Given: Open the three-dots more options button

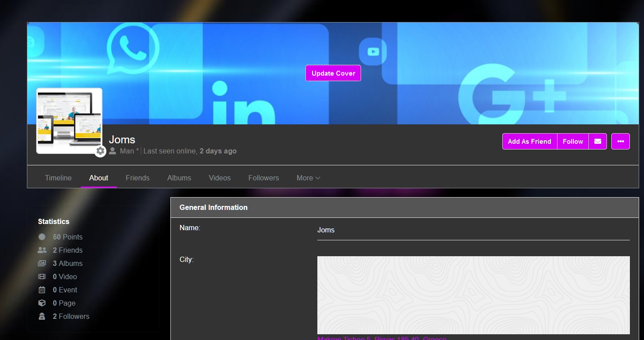Looking at the screenshot, I should 620,142.
